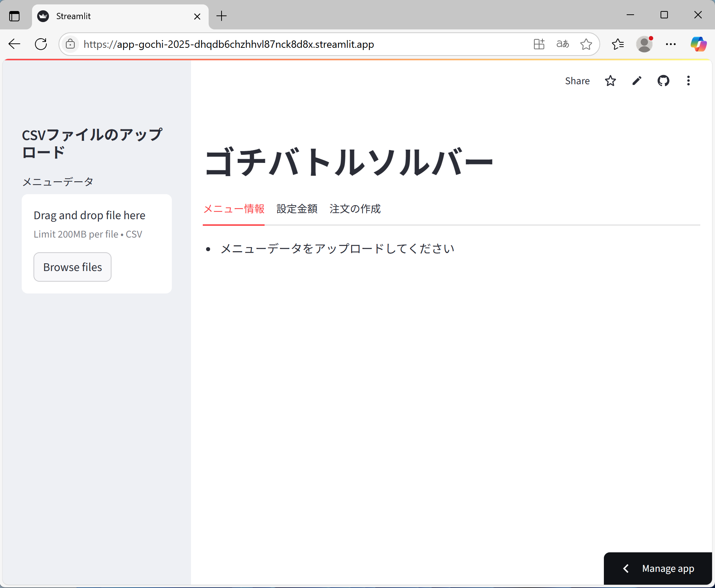Switch to the 注文の作成 tab

click(355, 209)
